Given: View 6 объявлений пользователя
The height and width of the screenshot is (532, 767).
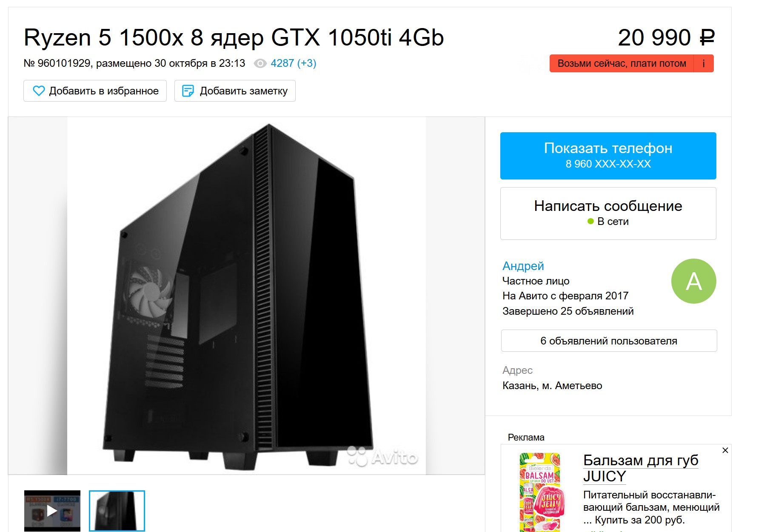Looking at the screenshot, I should pyautogui.click(x=609, y=341).
